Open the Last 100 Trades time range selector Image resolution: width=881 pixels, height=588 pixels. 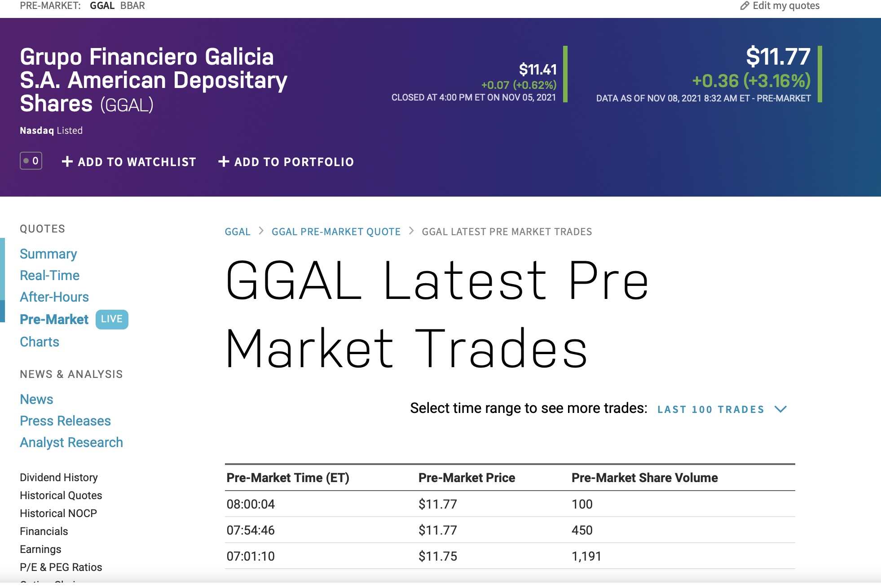[710, 409]
